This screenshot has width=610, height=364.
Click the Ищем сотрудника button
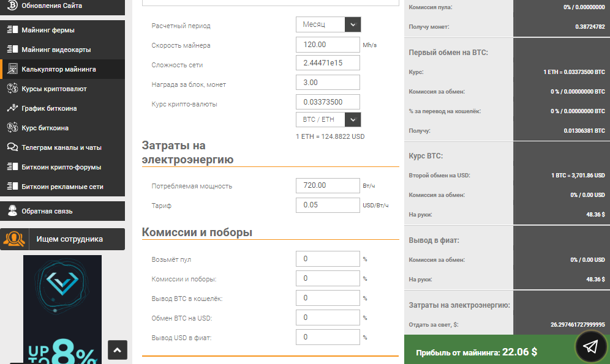click(x=62, y=239)
